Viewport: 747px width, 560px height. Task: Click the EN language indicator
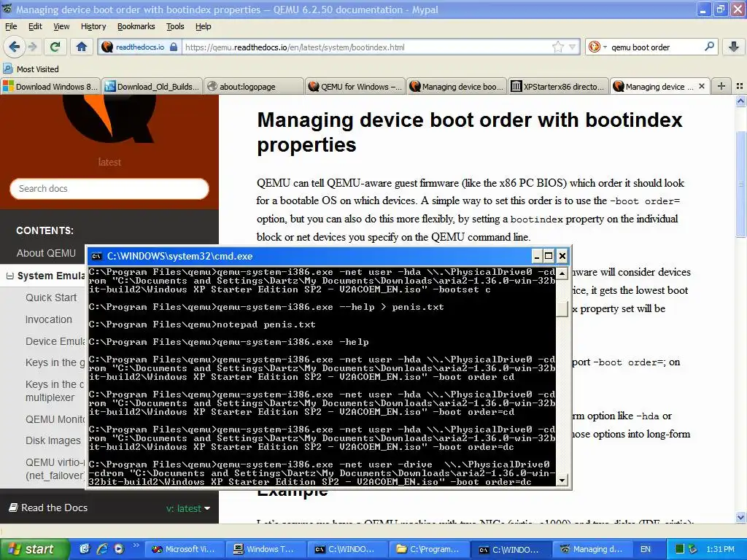pyautogui.click(x=645, y=549)
